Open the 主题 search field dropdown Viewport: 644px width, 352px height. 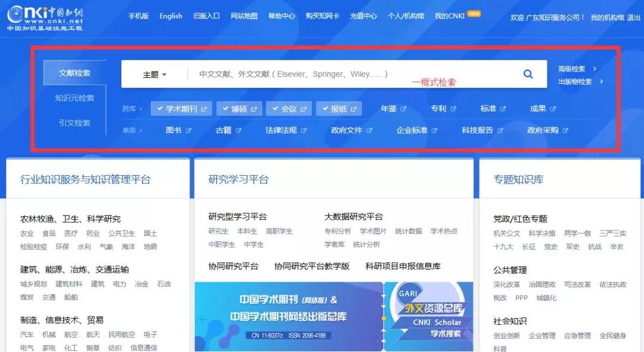(x=154, y=74)
